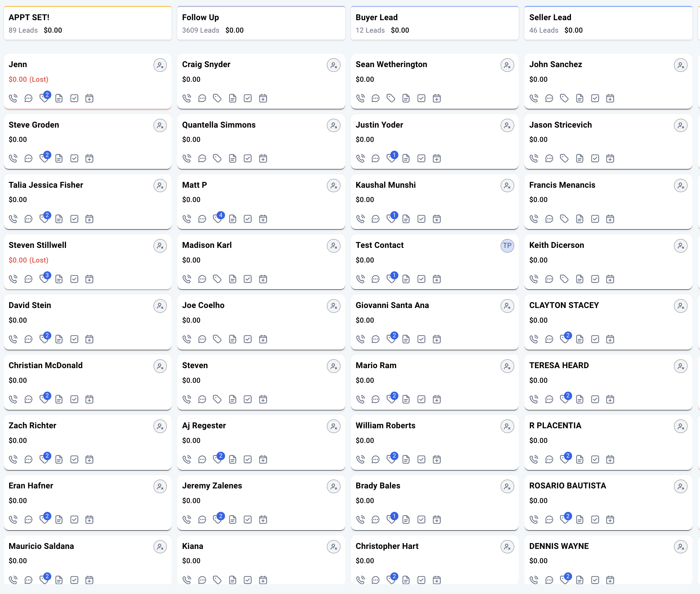Open the notes icon on Sean Wetherington's card
Viewport: 700px width, 594px height.
click(406, 98)
